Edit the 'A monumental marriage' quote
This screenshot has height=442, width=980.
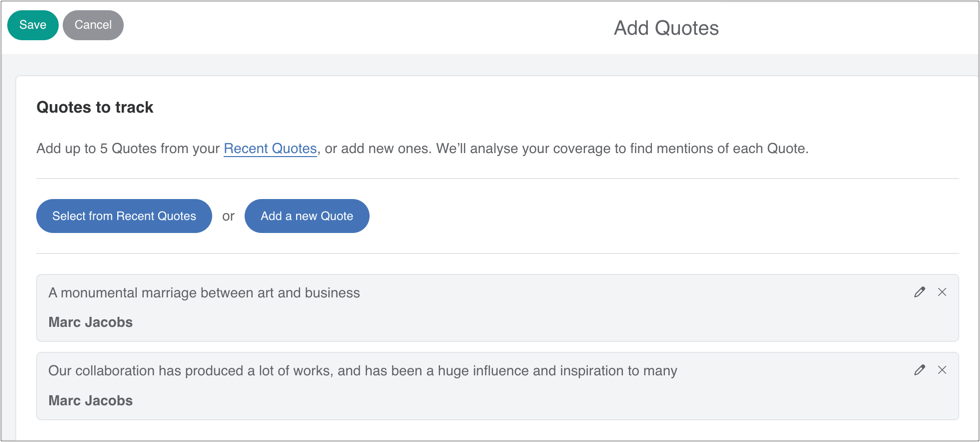pos(920,292)
